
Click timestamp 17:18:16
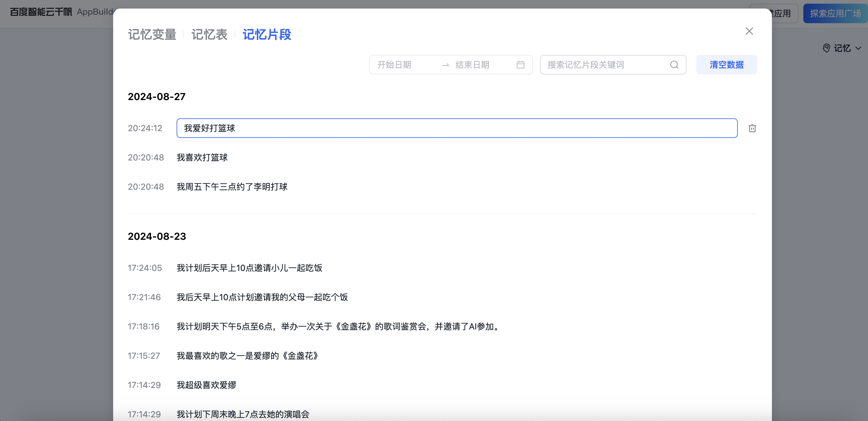(x=144, y=327)
